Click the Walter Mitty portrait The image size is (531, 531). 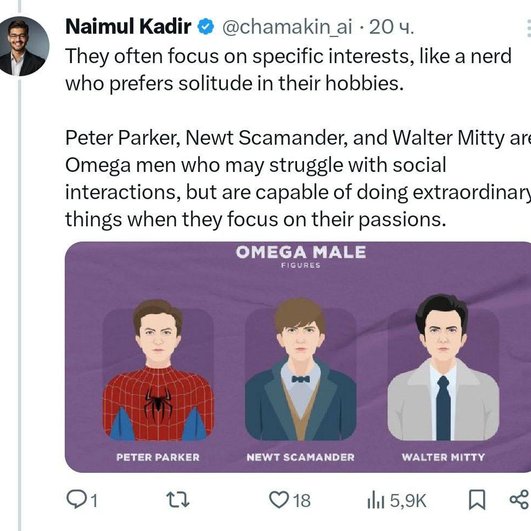tap(443, 367)
